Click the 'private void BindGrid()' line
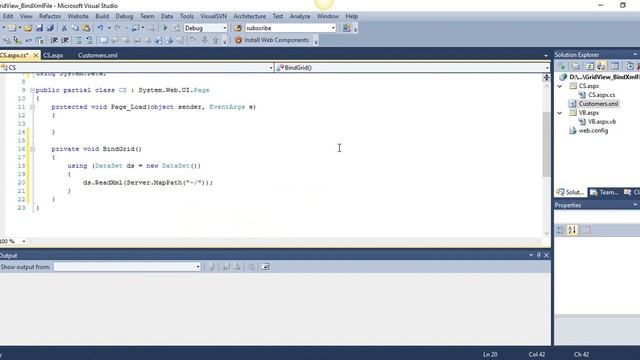The width and height of the screenshot is (640, 360). coord(96,149)
